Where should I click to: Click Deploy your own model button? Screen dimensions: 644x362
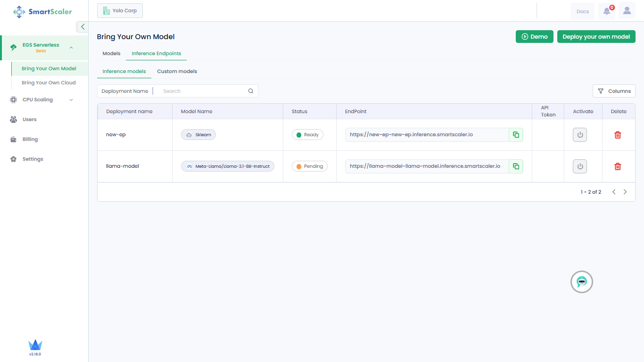tap(596, 37)
